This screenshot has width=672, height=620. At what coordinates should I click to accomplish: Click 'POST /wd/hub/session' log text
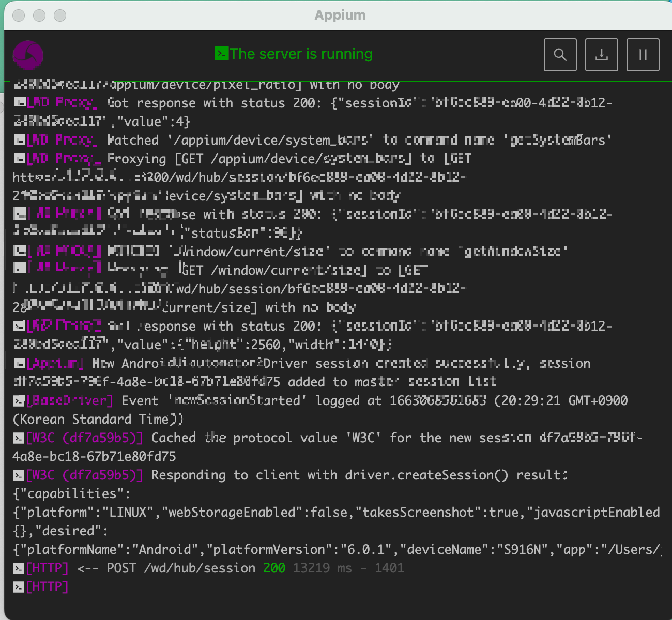point(181,568)
